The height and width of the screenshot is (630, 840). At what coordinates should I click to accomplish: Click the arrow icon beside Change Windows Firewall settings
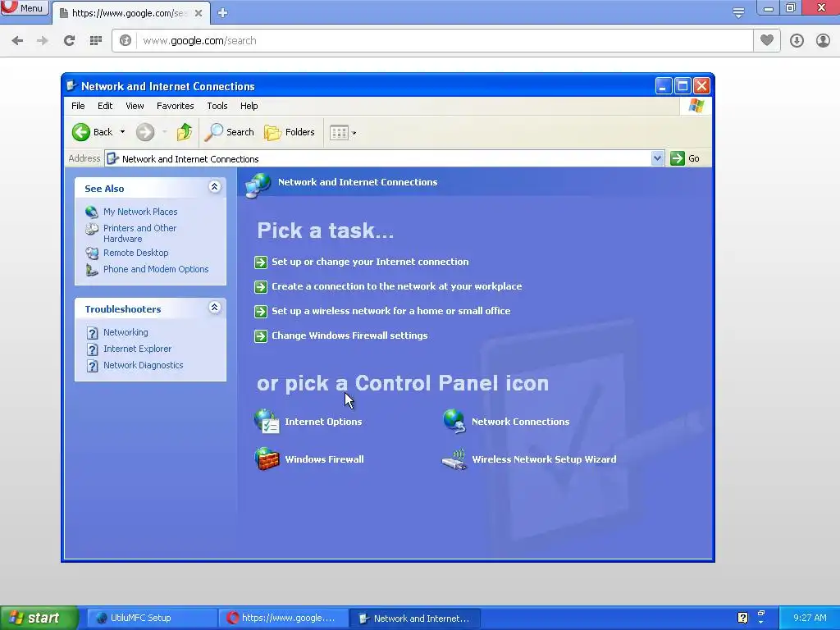coord(260,336)
